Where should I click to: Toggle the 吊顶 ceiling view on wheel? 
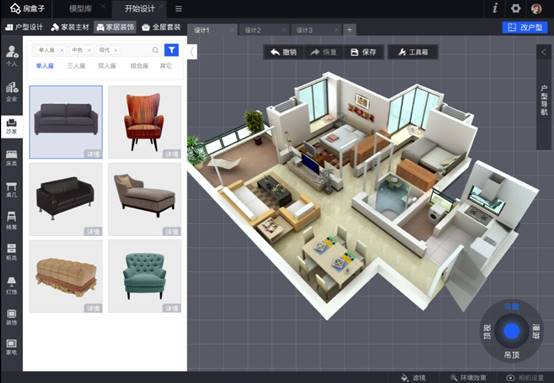tap(511, 355)
